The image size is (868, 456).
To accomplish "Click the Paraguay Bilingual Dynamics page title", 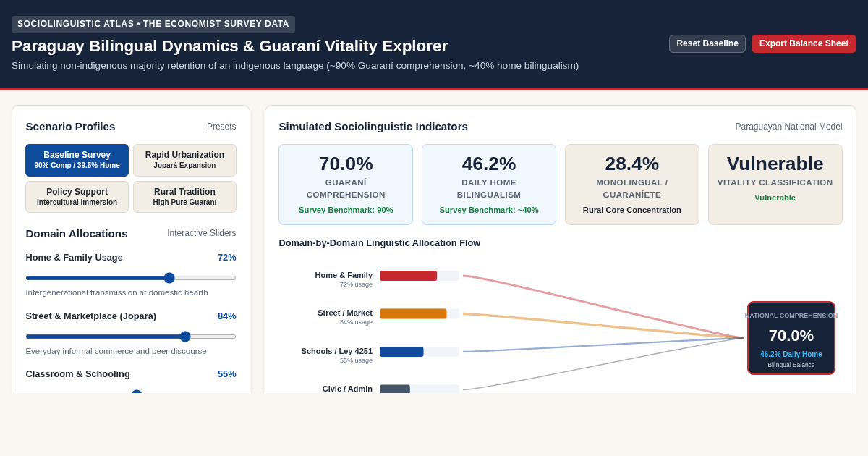I will [229, 46].
